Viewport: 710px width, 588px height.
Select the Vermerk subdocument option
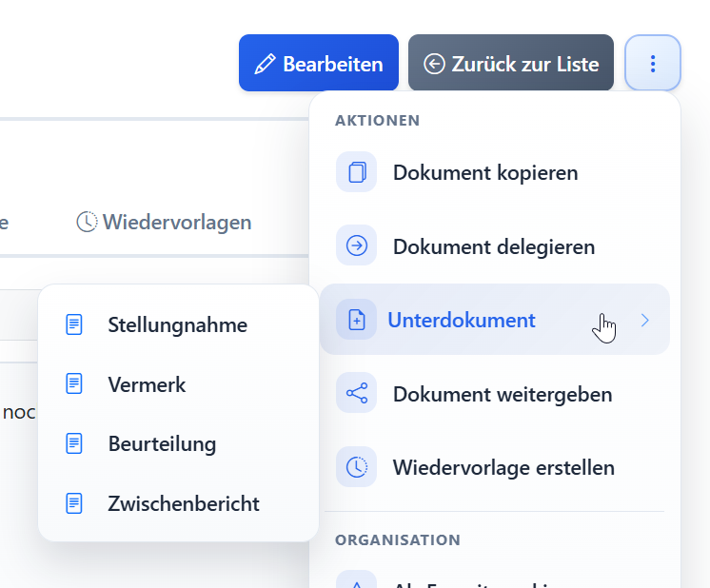(x=147, y=384)
